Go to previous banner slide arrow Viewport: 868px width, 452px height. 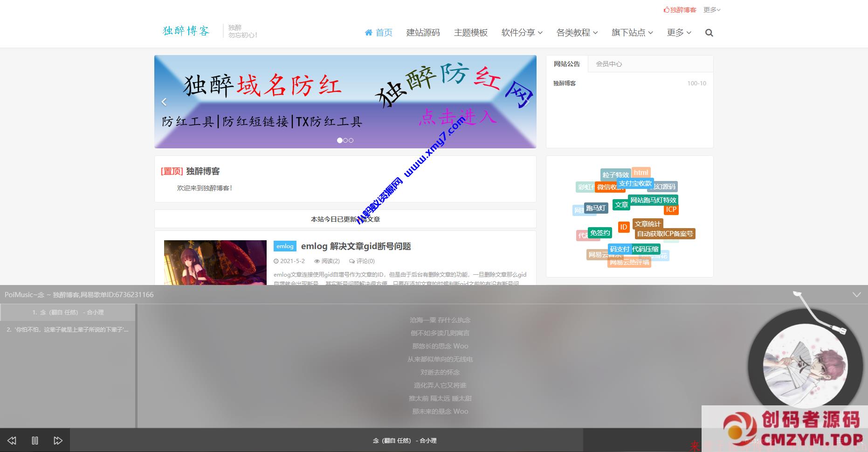point(164,102)
